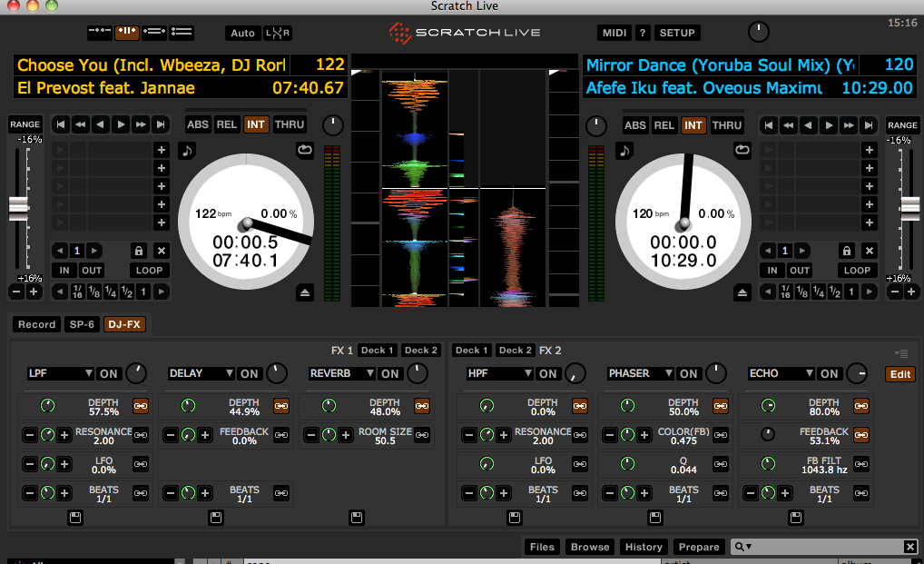Eject the track from the left deck

pos(305,292)
